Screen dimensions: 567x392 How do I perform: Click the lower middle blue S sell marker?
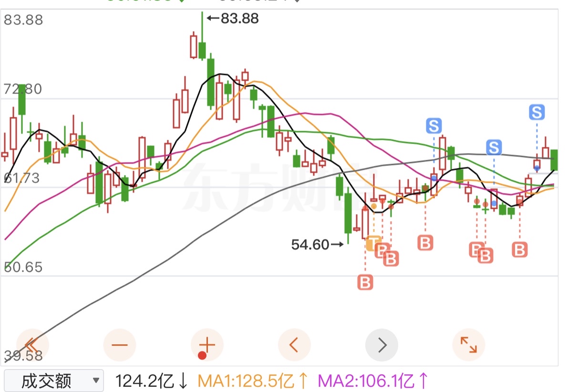pyautogui.click(x=494, y=147)
